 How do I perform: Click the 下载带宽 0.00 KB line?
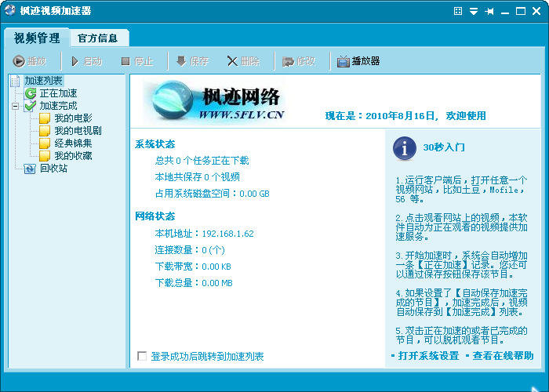coord(193,267)
